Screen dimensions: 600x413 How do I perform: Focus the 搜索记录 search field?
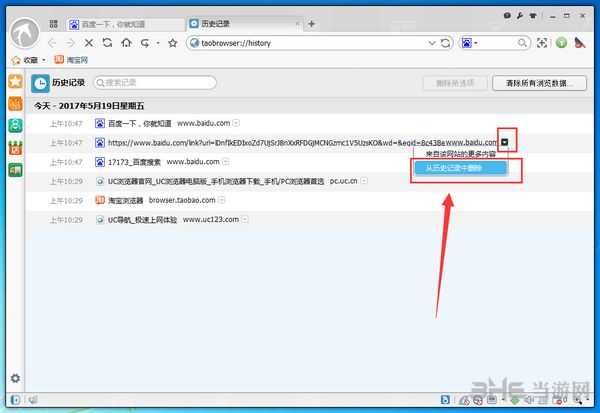[155, 83]
